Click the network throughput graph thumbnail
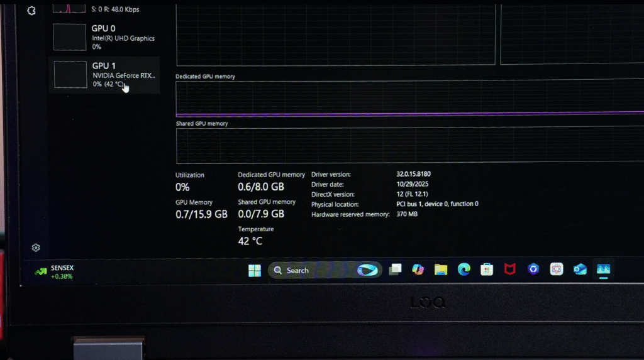Image resolution: width=644 pixels, height=360 pixels. [69, 8]
